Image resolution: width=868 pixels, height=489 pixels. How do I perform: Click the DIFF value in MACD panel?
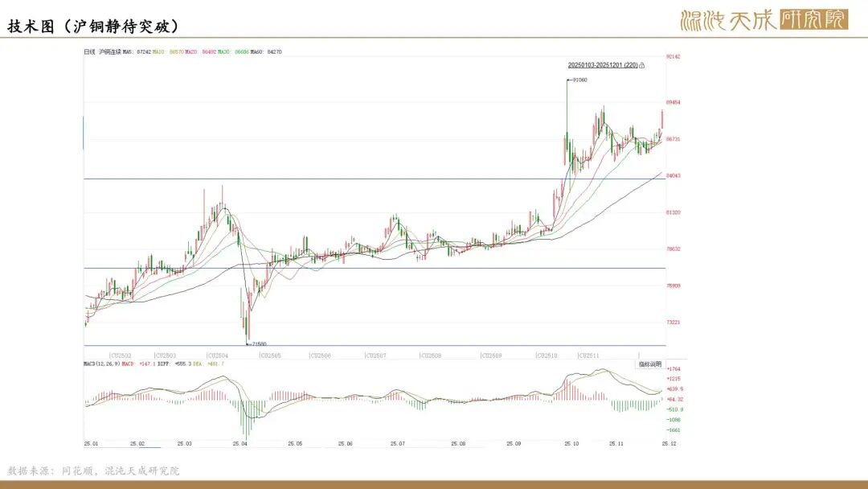click(x=174, y=364)
